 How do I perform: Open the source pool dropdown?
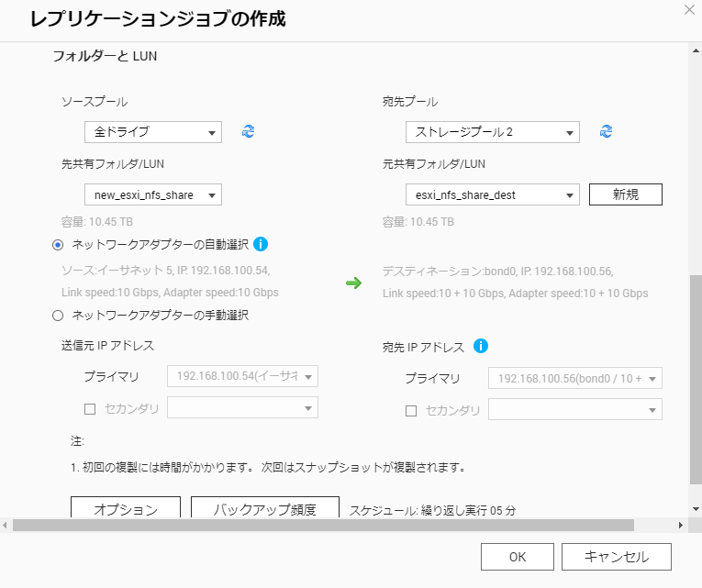coord(152,132)
